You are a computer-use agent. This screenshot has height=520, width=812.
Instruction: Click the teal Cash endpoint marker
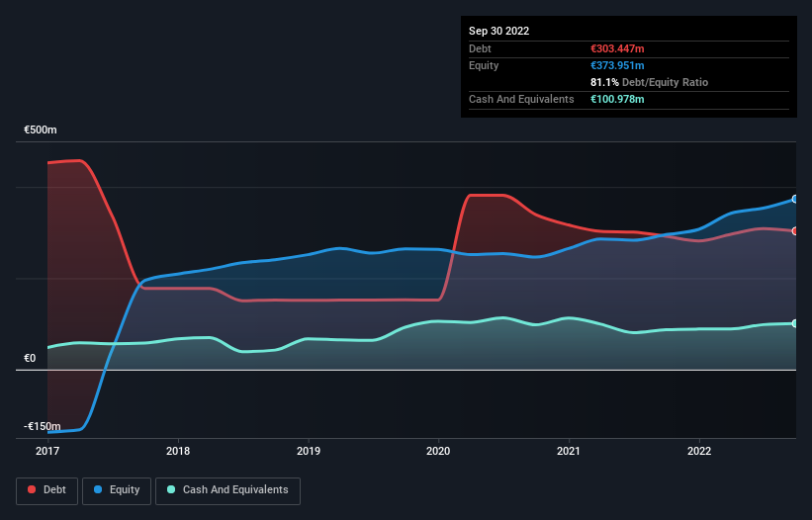point(795,324)
